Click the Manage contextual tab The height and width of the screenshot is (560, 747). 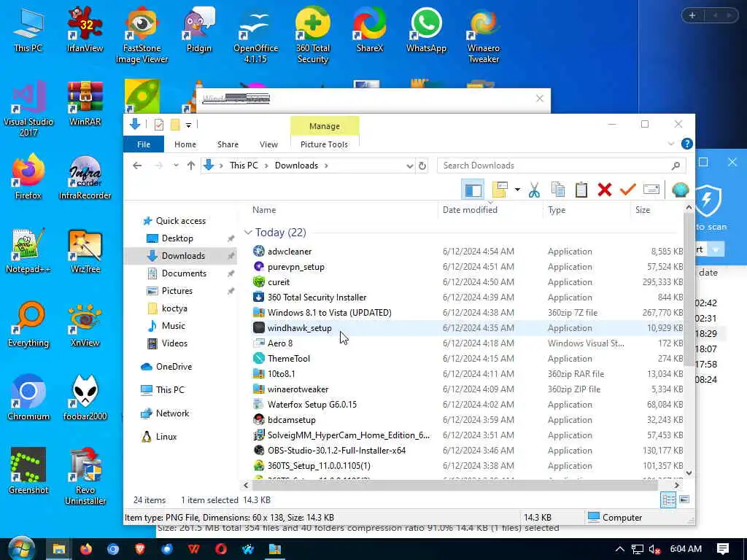pos(325,126)
